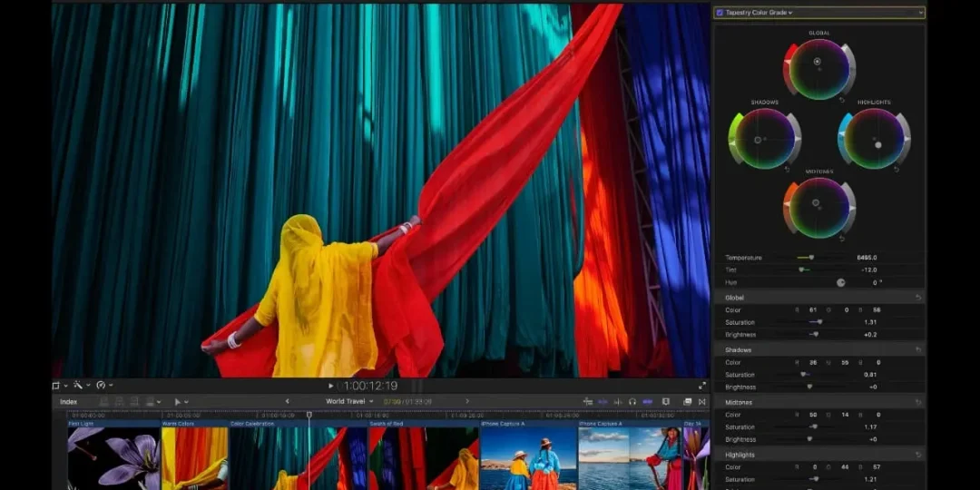This screenshot has width=980, height=490.
Task: Select the Color Celebration clip label
Action: coord(252,424)
